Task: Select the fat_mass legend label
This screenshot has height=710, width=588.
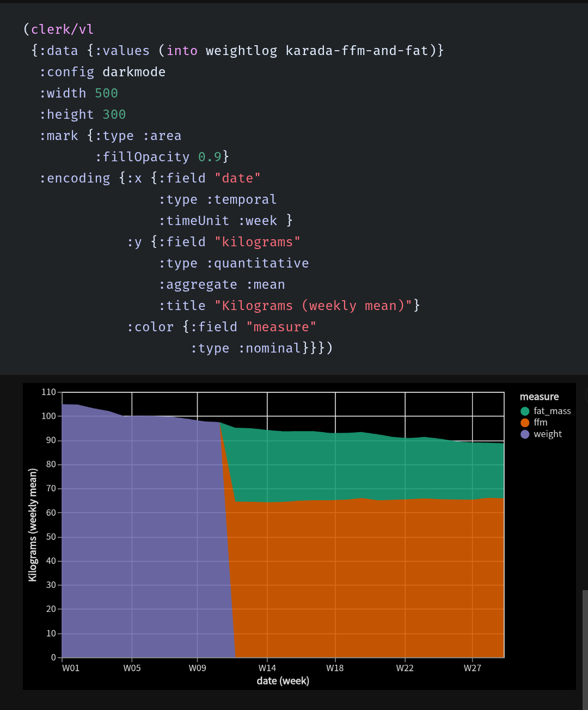Action: coord(552,411)
